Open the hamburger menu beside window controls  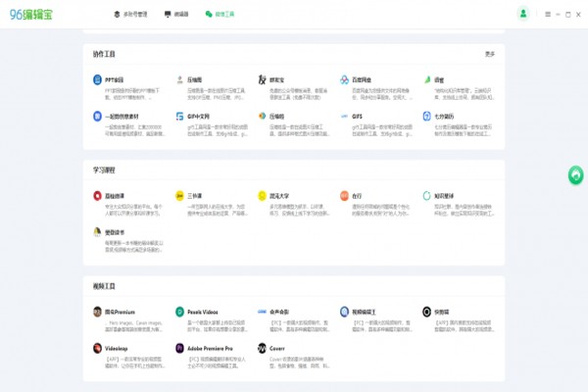tap(548, 15)
